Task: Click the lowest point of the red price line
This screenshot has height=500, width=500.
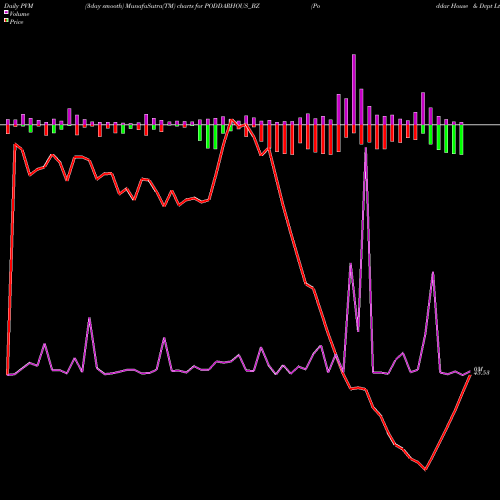Action: pos(425,470)
